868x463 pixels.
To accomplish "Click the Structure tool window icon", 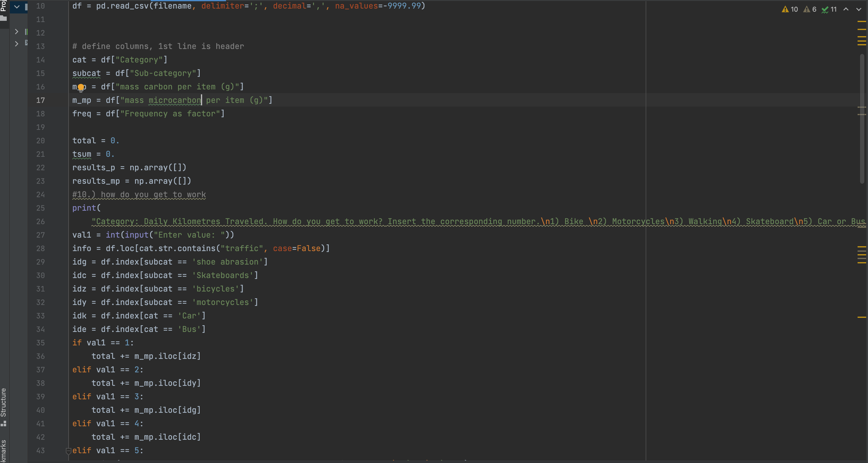I will 3,423.
